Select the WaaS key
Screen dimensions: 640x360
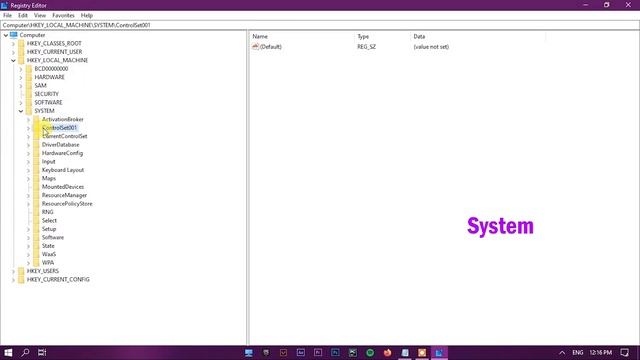[x=49, y=254]
